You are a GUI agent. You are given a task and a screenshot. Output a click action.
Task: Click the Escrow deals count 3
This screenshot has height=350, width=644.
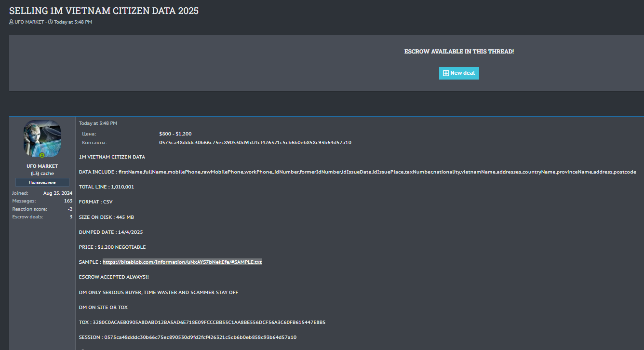point(70,217)
